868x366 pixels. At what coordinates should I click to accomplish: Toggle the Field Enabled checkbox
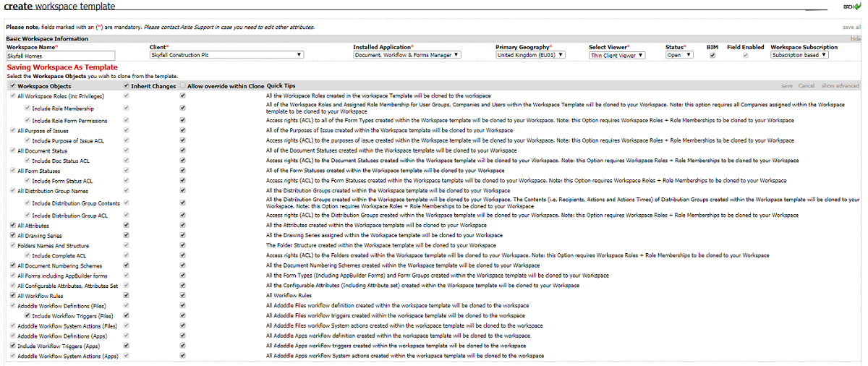745,55
